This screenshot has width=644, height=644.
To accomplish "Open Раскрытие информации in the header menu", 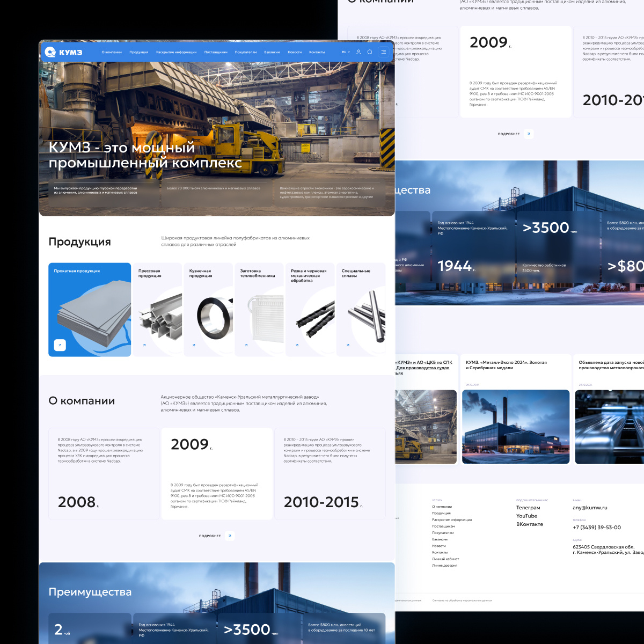I will 176,52.
